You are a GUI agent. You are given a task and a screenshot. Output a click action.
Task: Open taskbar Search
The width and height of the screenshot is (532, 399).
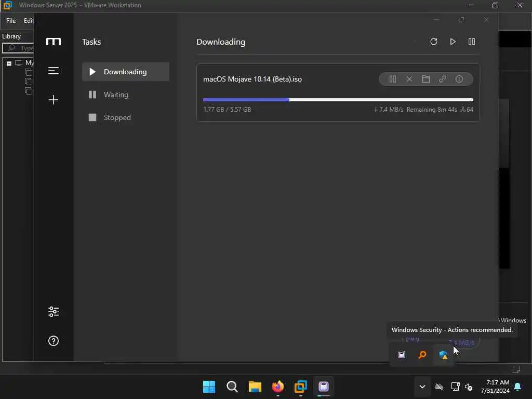[232, 387]
